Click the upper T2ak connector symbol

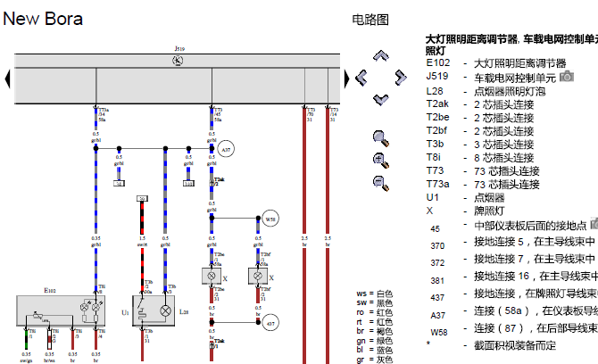click(212, 184)
